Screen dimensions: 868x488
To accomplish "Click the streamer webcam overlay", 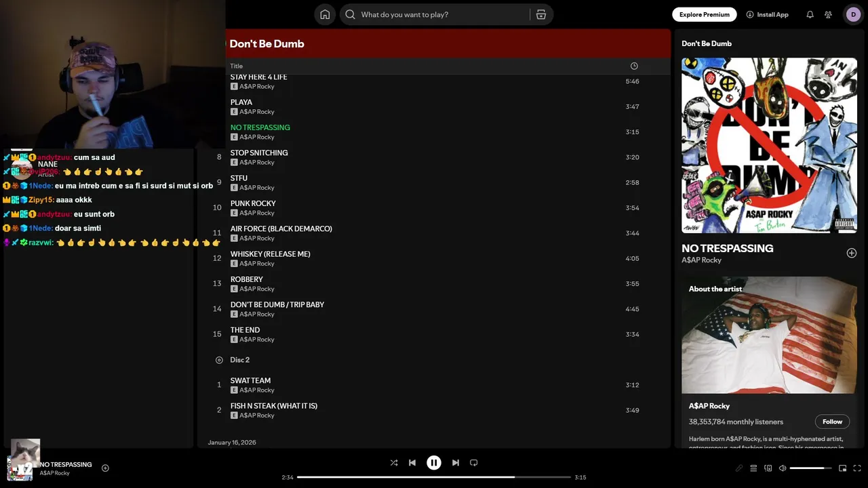I will click(113, 74).
